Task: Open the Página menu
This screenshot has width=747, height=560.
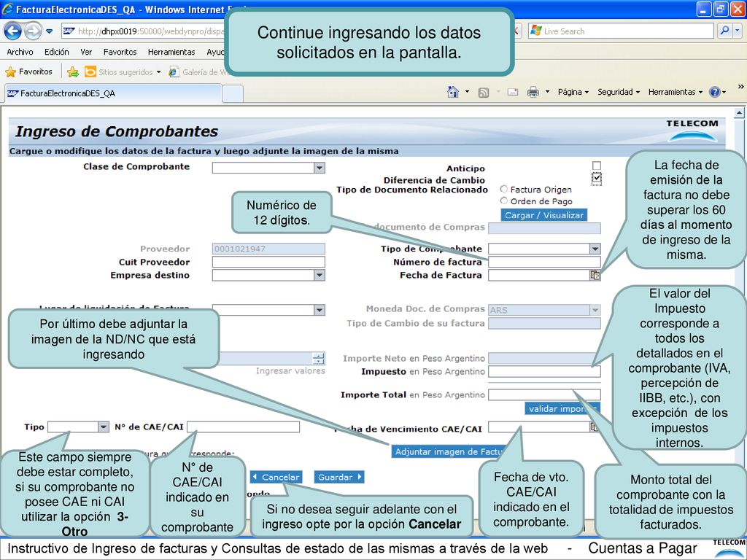Action: tap(573, 92)
